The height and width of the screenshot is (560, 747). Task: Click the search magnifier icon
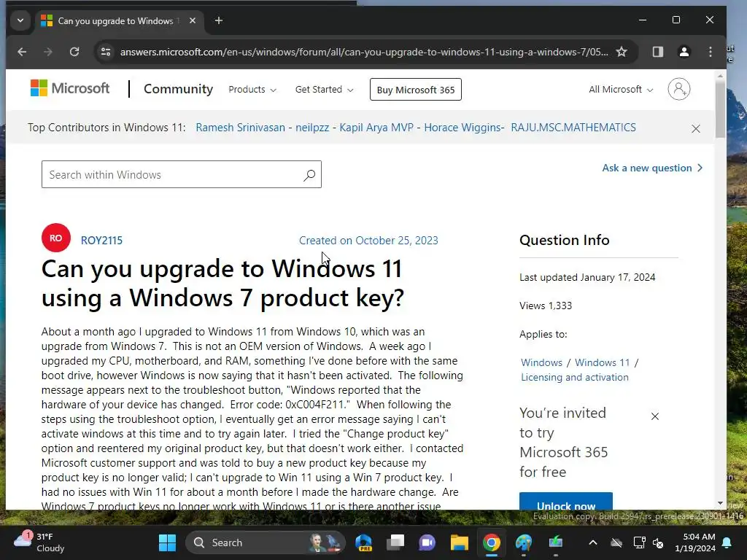point(309,175)
